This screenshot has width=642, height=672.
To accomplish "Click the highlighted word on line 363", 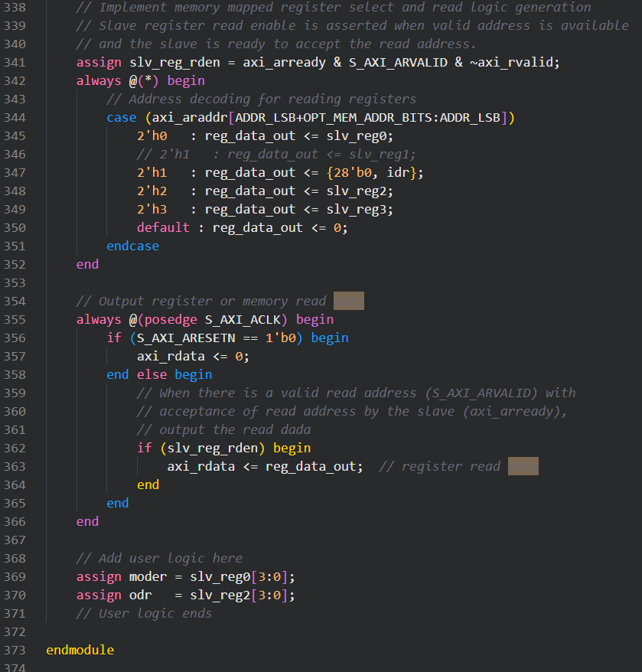I will (x=523, y=466).
